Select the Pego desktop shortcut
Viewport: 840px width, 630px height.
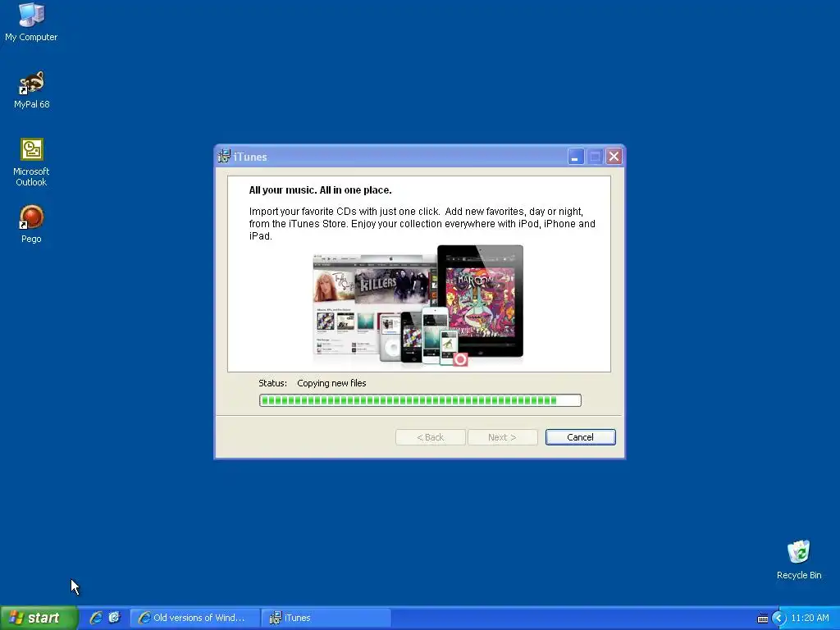[x=31, y=224]
